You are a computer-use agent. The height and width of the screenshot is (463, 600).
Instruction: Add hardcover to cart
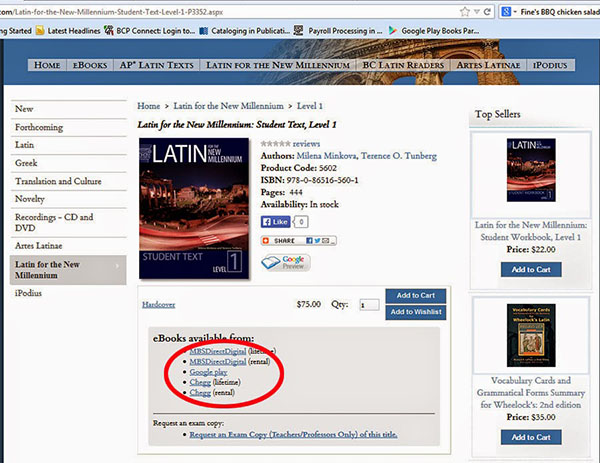pyautogui.click(x=416, y=296)
